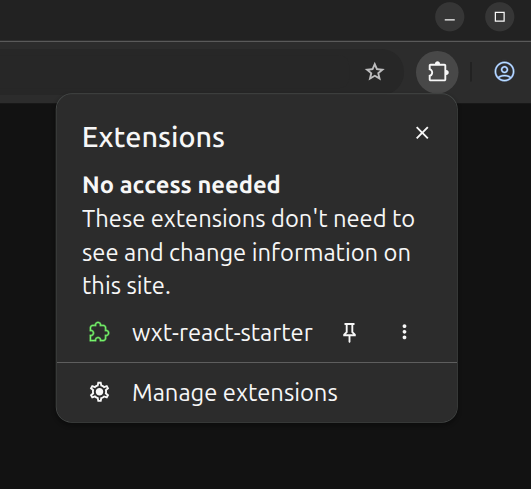
Task: Minimize the browser window
Action: pos(449,17)
